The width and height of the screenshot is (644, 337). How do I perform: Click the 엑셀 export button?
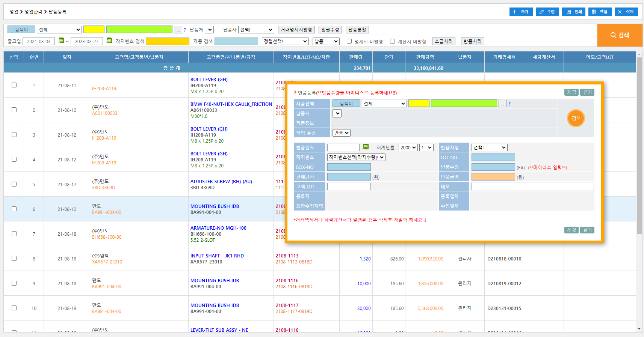[x=600, y=12]
